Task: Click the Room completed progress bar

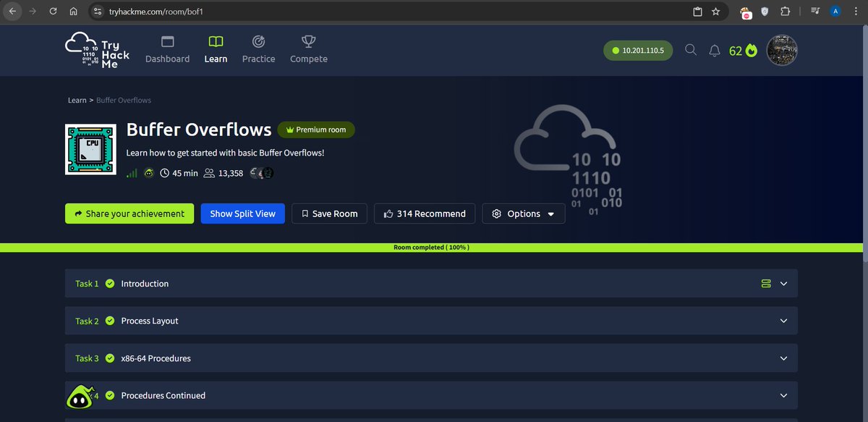Action: pyautogui.click(x=431, y=248)
